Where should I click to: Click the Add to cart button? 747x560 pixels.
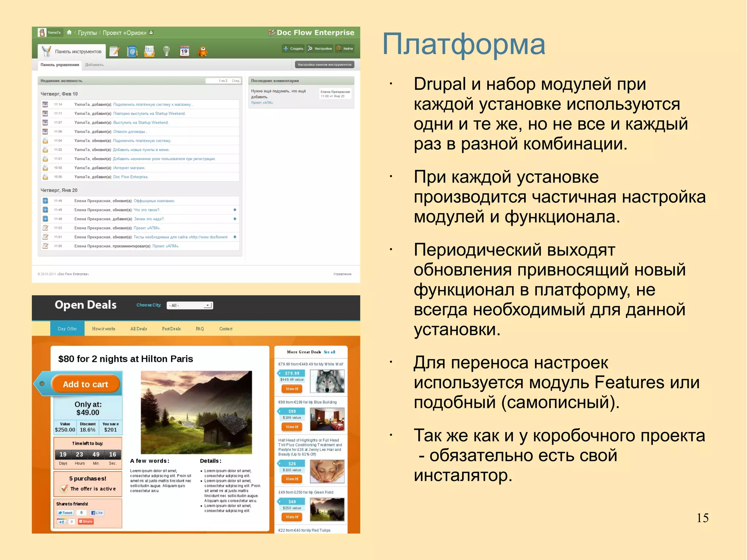tap(86, 384)
